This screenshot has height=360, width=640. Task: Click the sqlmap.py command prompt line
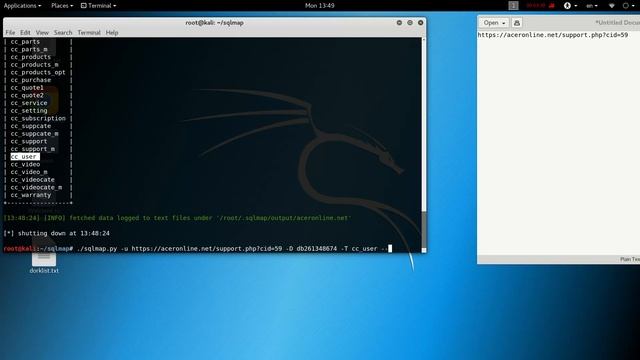[198, 249]
